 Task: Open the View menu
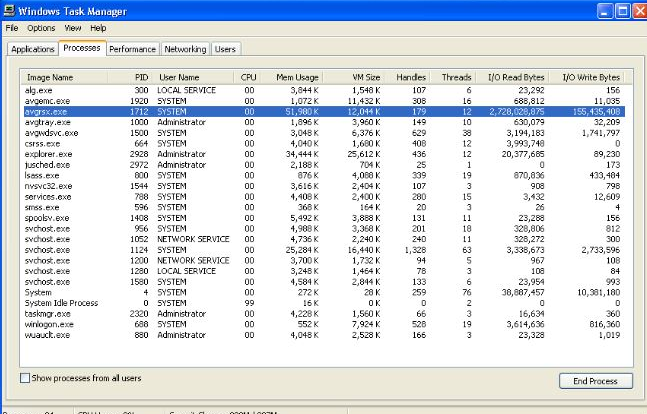click(73, 28)
